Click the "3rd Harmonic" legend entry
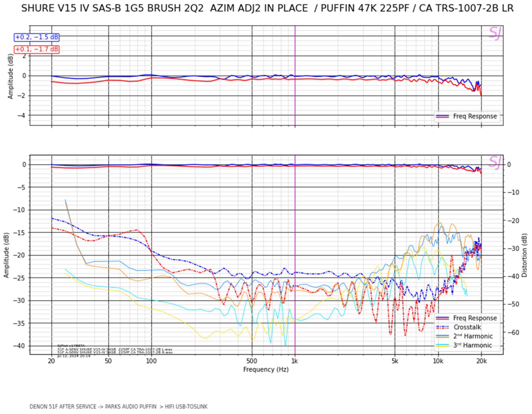Image resolution: width=532 pixels, height=414 pixels. pyautogui.click(x=473, y=345)
